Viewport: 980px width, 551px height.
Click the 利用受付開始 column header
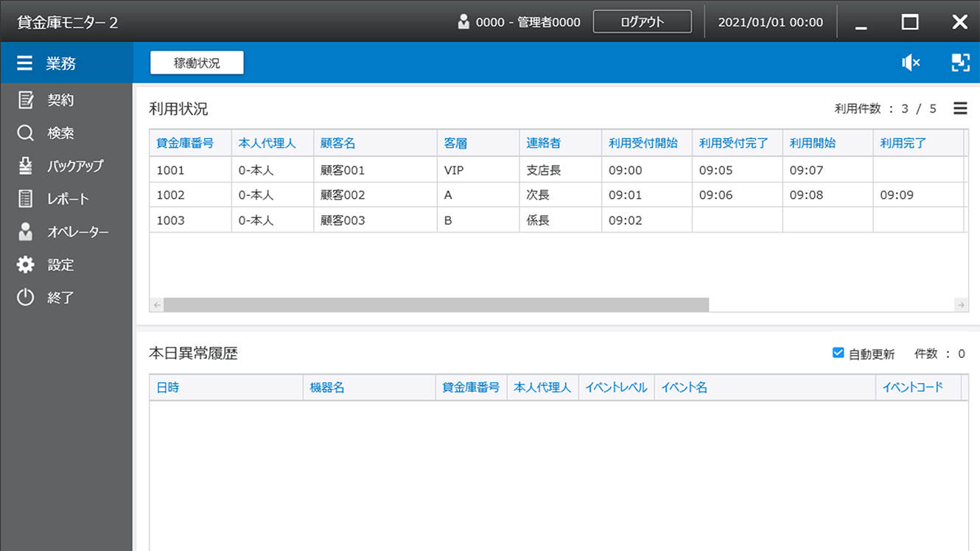click(647, 143)
